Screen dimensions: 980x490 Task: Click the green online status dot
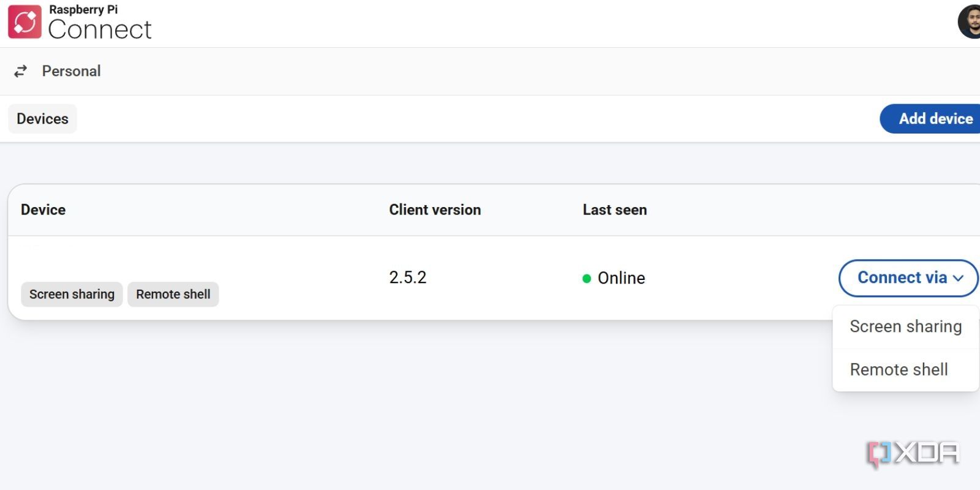point(587,279)
